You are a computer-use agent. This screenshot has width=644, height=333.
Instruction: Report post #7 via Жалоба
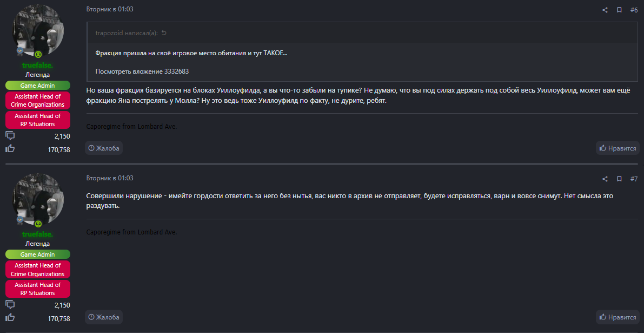click(104, 317)
